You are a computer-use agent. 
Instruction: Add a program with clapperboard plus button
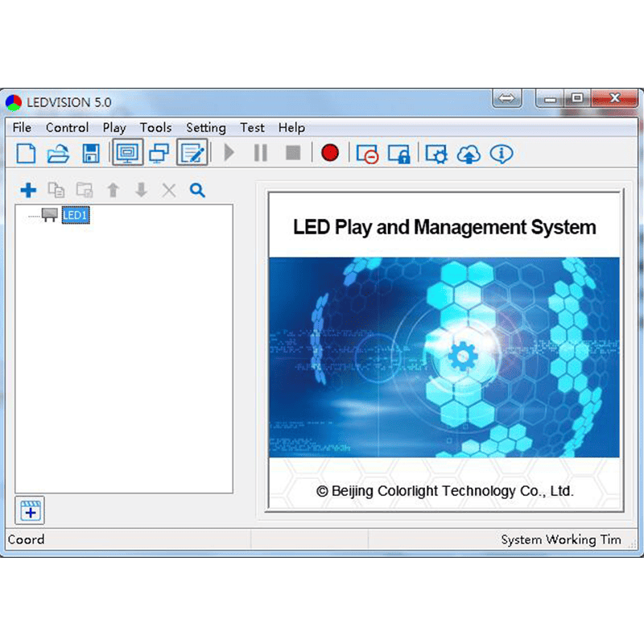pyautogui.click(x=30, y=510)
